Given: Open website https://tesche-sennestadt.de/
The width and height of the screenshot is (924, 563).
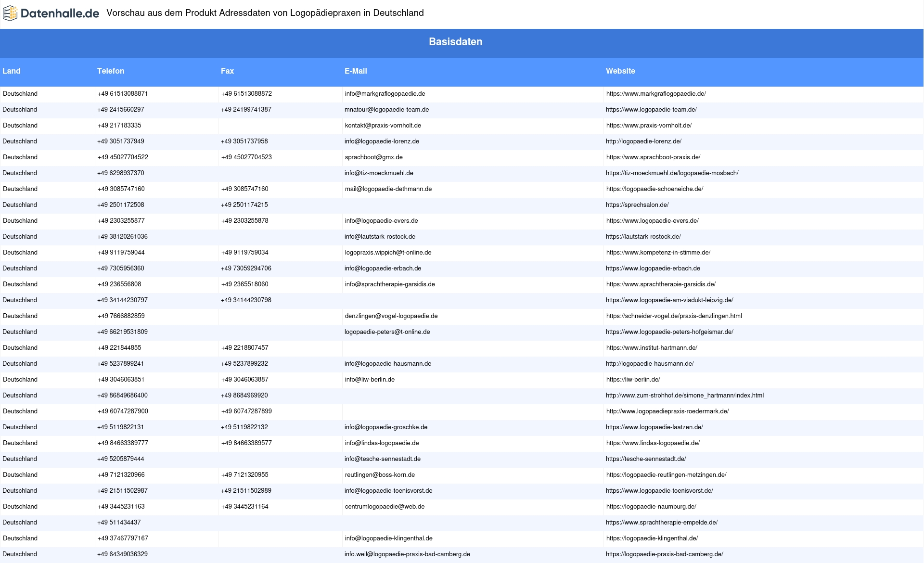Looking at the screenshot, I should tap(646, 459).
